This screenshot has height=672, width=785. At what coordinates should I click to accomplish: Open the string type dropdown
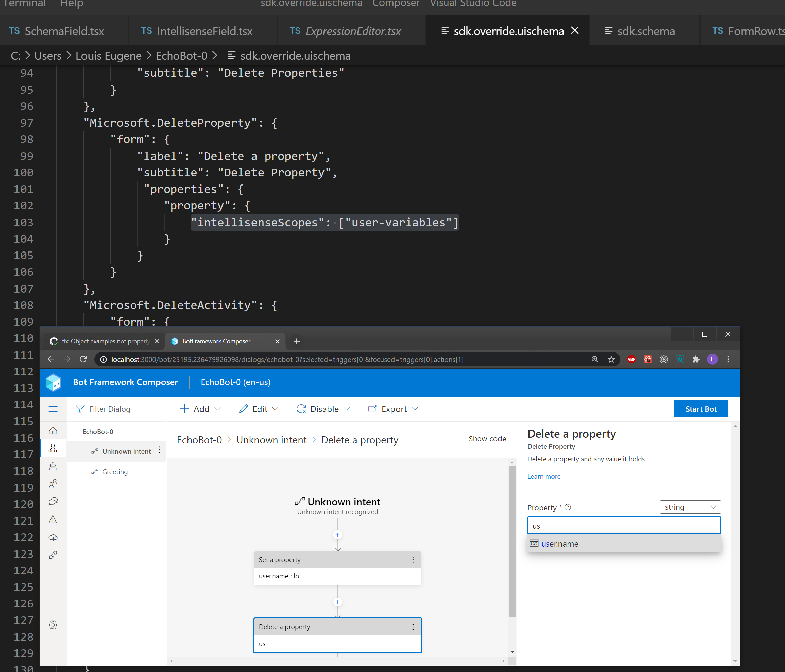tap(690, 507)
